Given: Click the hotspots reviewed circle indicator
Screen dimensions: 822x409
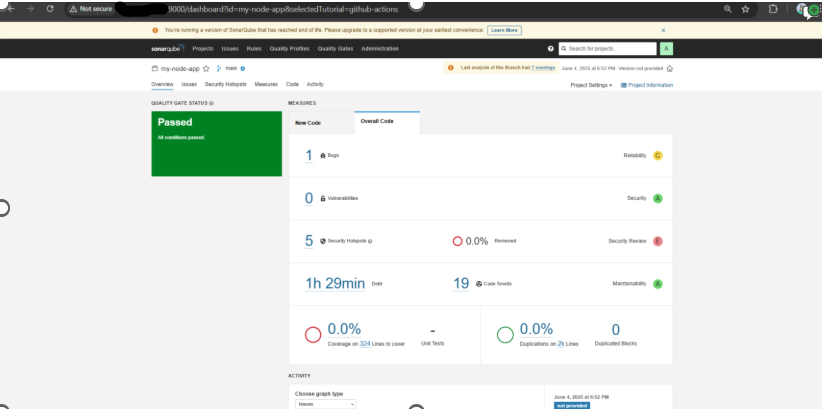Looking at the screenshot, I should [x=457, y=241].
